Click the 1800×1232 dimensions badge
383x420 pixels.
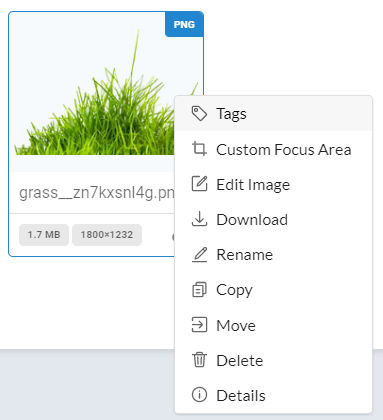click(x=107, y=235)
